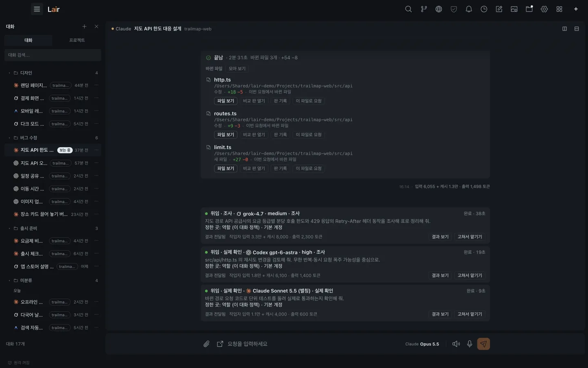Screen dimensions: 588x368
Task: Open the more menu for 랜딩 페이지 conversation
Action: (96, 85)
